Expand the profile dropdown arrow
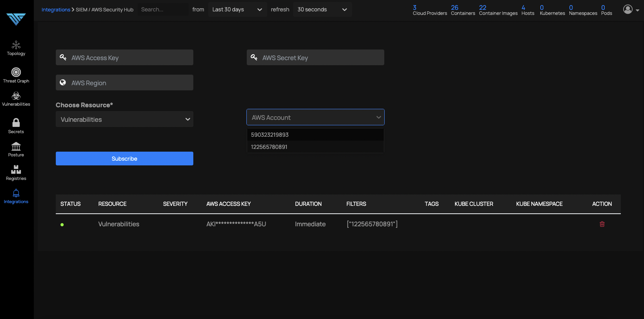The image size is (644, 319). (x=637, y=11)
